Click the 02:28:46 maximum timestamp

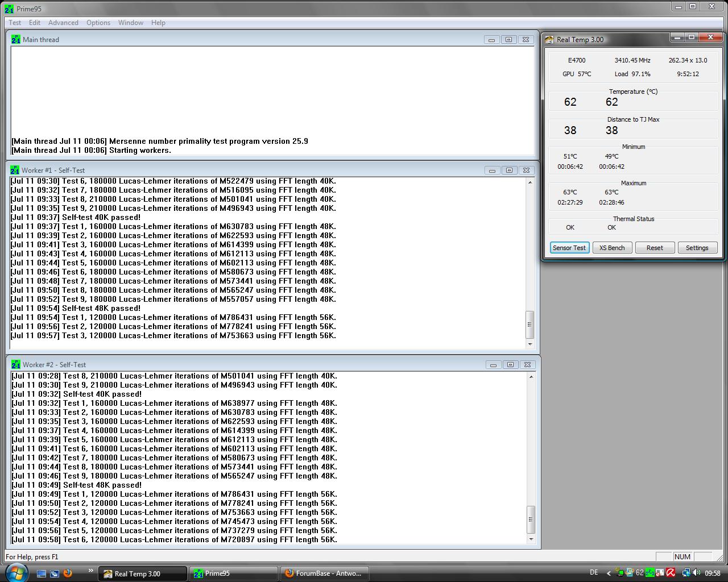point(611,202)
